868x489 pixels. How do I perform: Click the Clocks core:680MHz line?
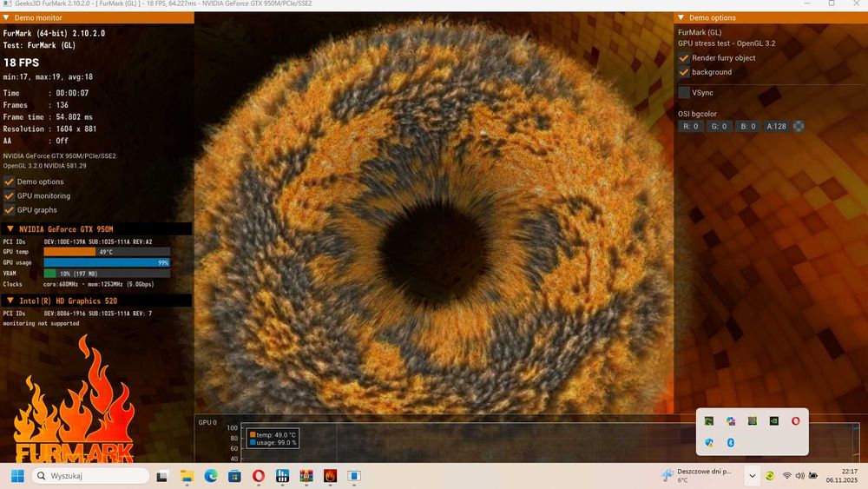78,284
